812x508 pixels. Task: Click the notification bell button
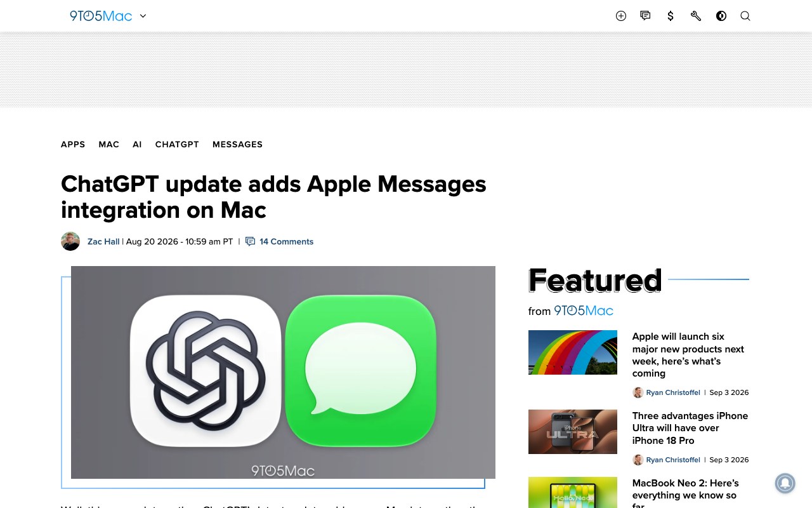785,483
